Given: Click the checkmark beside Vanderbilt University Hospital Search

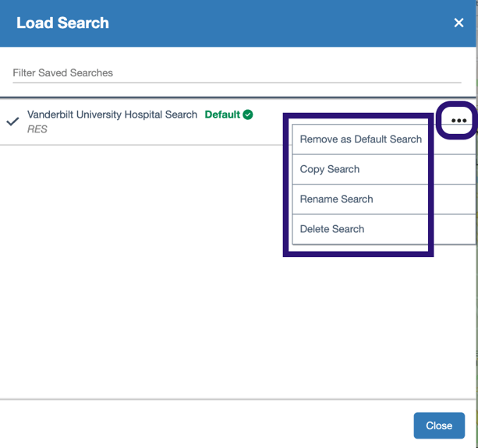Looking at the screenshot, I should [x=12, y=122].
